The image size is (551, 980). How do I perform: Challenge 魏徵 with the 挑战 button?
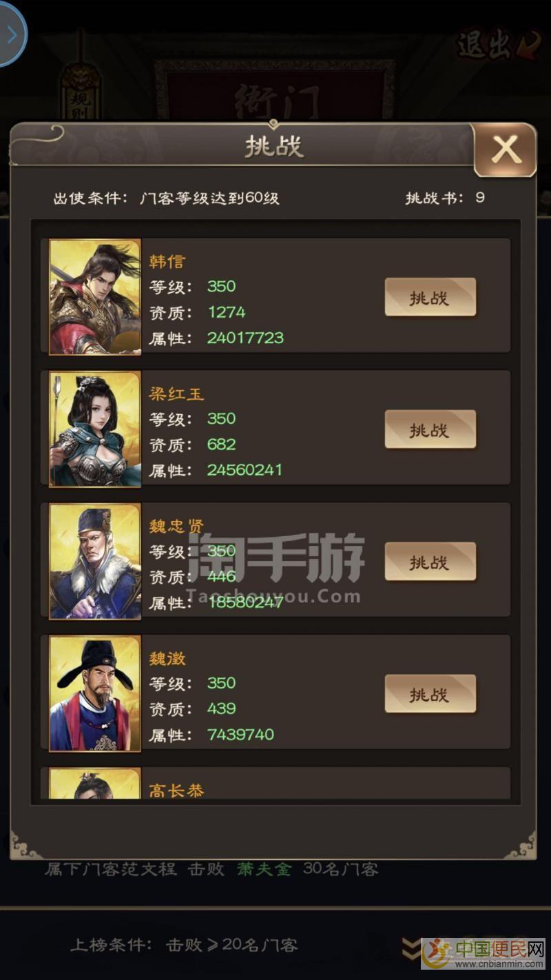pos(430,694)
